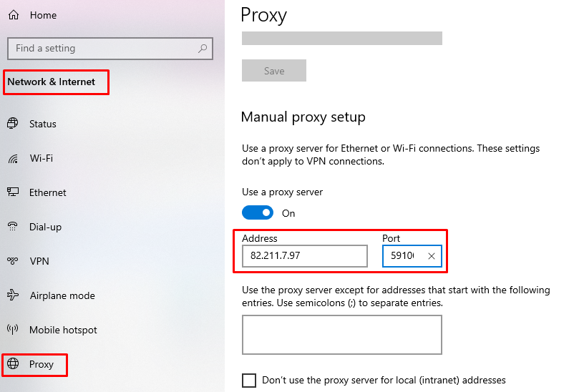Image resolution: width=564 pixels, height=392 pixels.
Task: Click the proxy Address input field
Action: click(305, 256)
